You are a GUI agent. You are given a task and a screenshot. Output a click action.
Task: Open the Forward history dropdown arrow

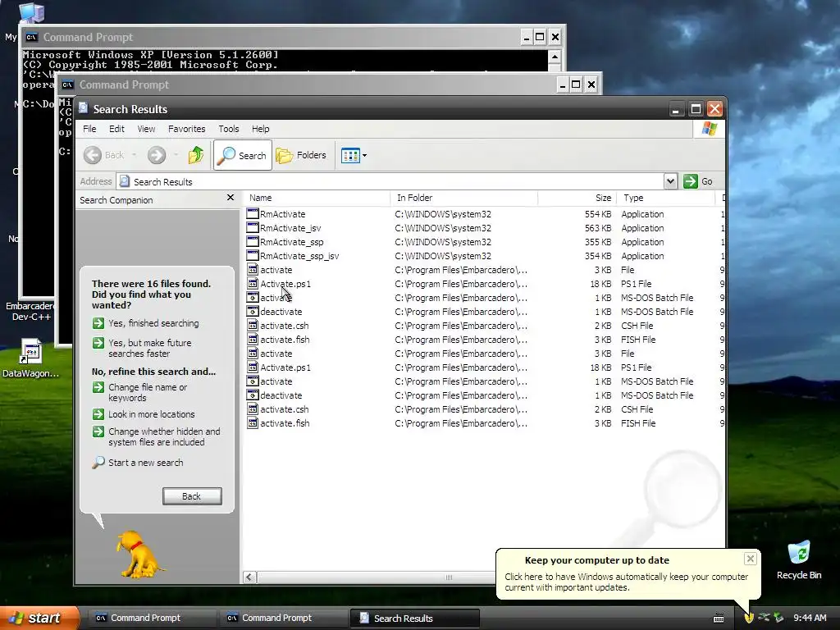[x=176, y=155]
